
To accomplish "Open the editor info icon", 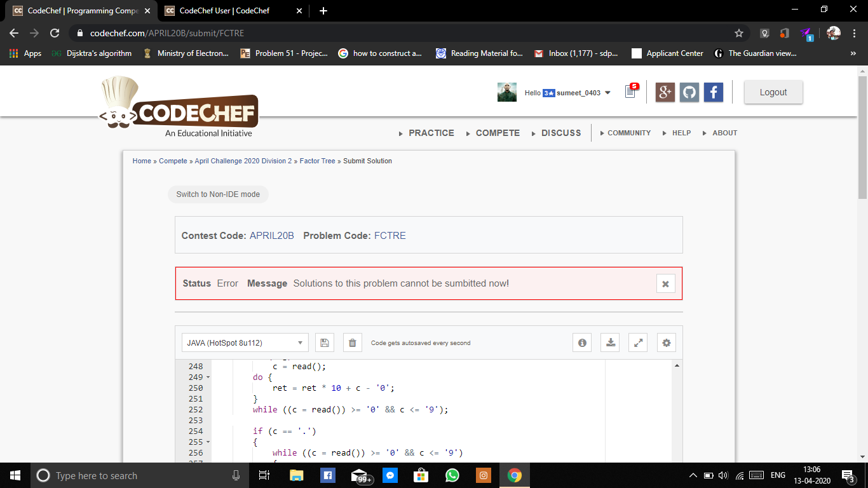I will click(x=582, y=343).
